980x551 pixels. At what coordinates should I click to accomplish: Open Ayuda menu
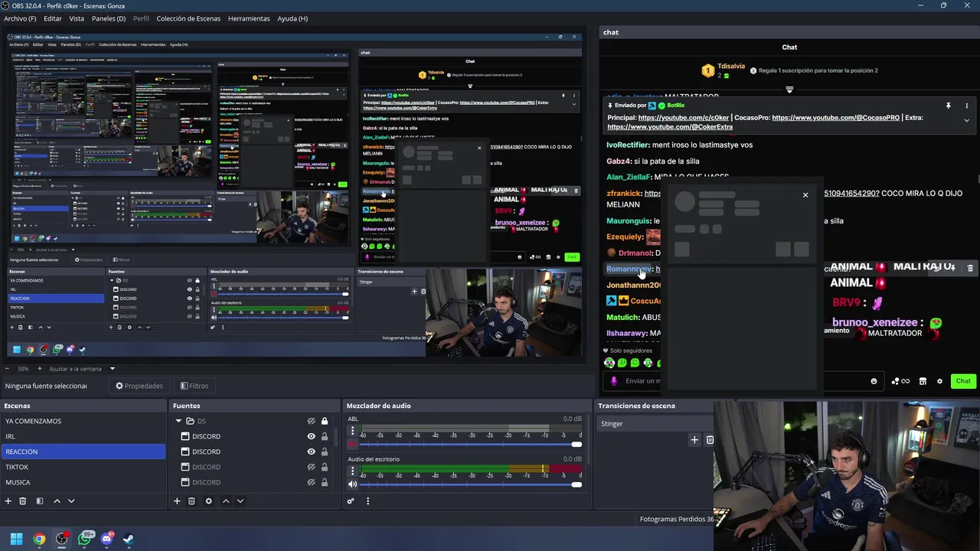tap(292, 18)
